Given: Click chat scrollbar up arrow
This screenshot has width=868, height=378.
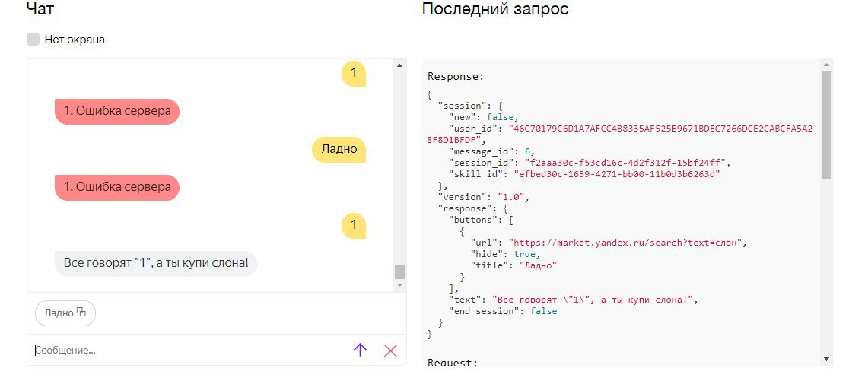Looking at the screenshot, I should tap(399, 65).
